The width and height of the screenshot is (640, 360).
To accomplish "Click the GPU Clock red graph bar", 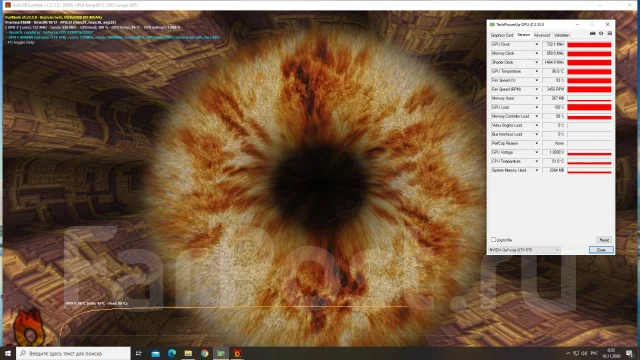I will pyautogui.click(x=589, y=44).
